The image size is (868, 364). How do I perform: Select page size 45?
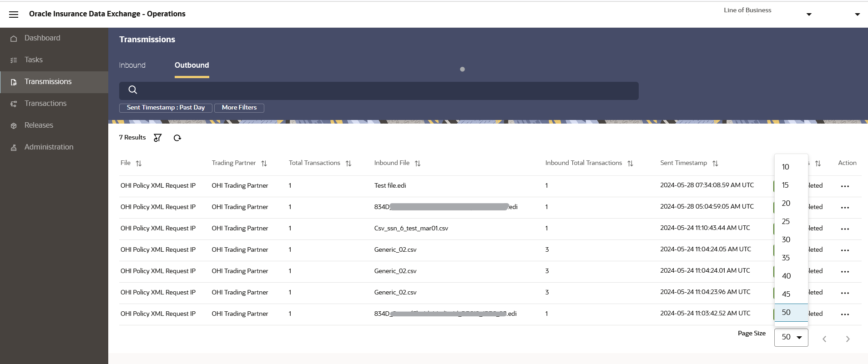pos(791,294)
